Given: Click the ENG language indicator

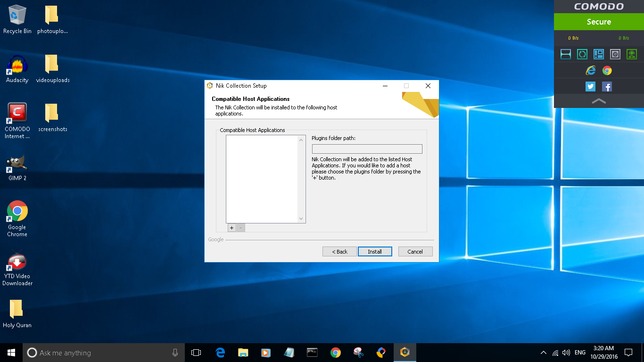Looking at the screenshot, I should tap(580, 353).
